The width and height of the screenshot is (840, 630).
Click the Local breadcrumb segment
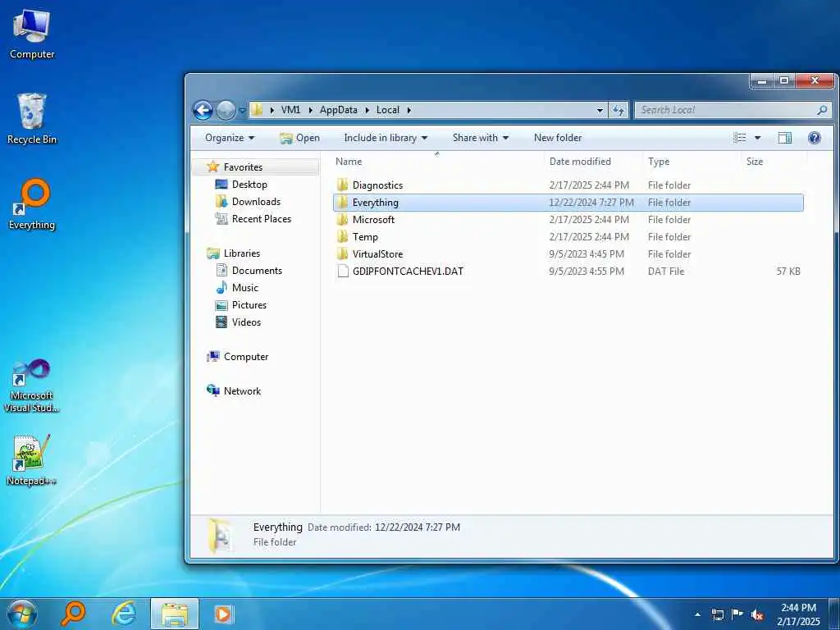[387, 110]
